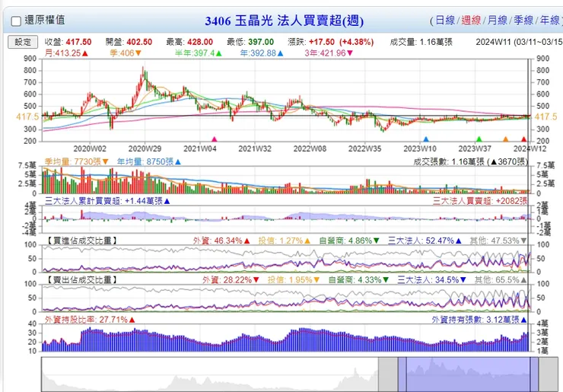The height and width of the screenshot is (392, 563).
Task: Switch to 月線 monthly chart
Action: pyautogui.click(x=497, y=20)
